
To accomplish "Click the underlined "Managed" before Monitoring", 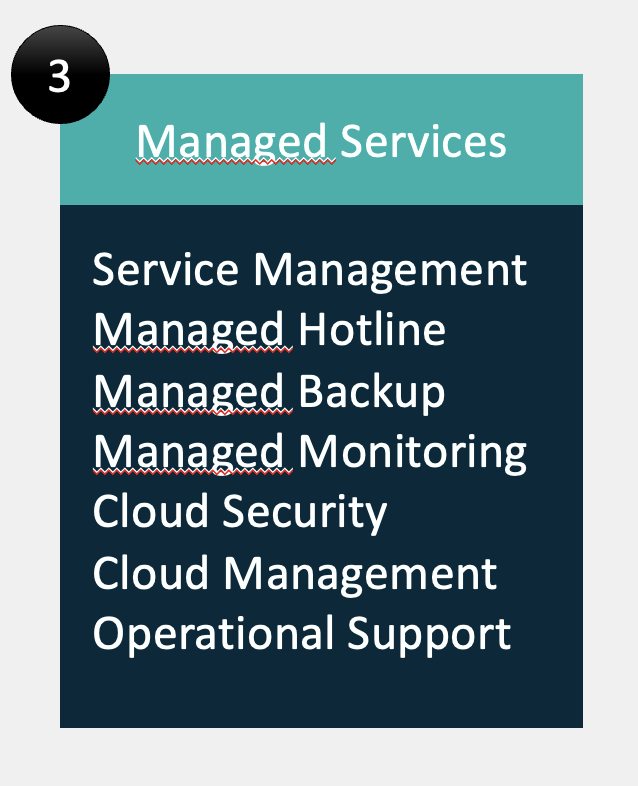I will coord(190,454).
